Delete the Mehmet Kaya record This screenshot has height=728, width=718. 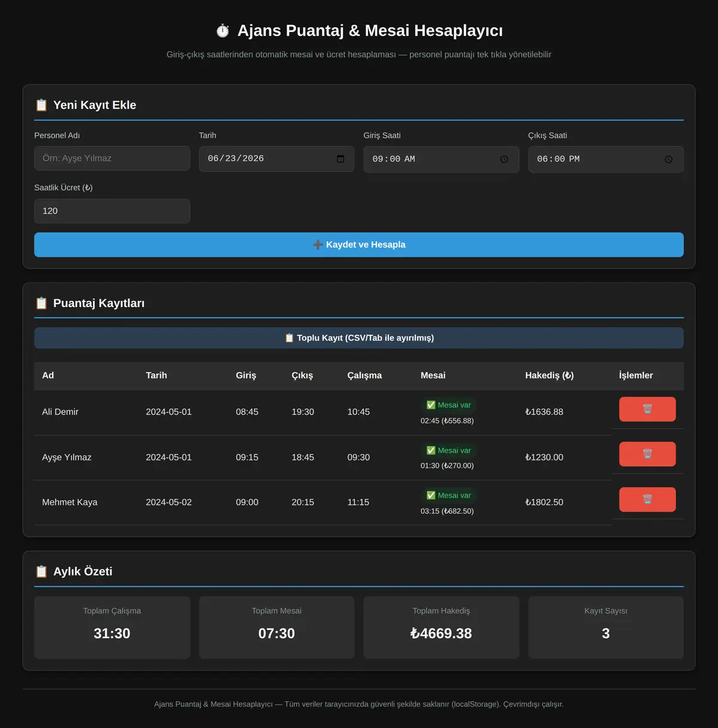point(647,499)
